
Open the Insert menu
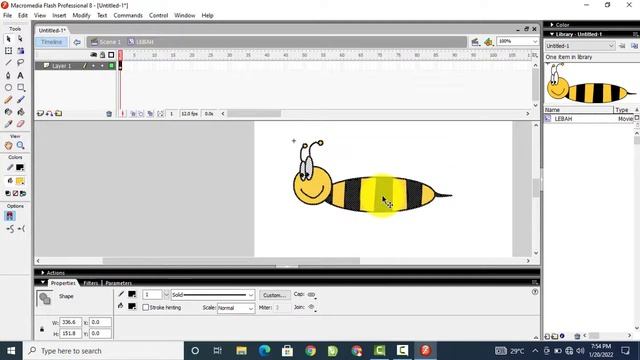click(x=59, y=15)
